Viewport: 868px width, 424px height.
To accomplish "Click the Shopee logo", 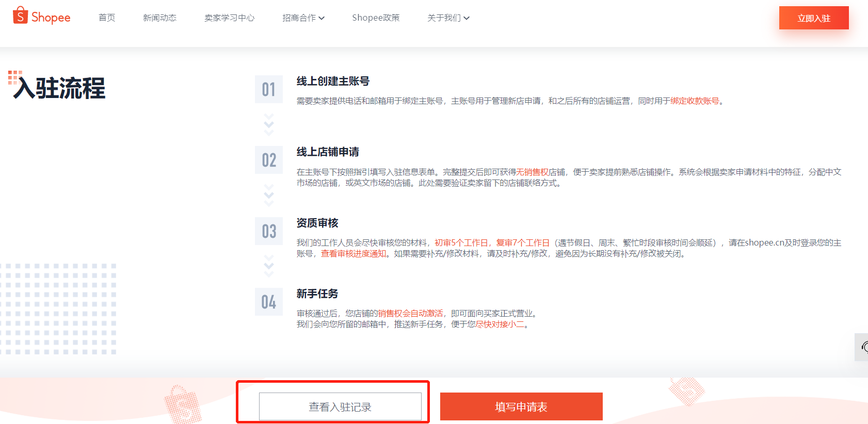I will [41, 17].
